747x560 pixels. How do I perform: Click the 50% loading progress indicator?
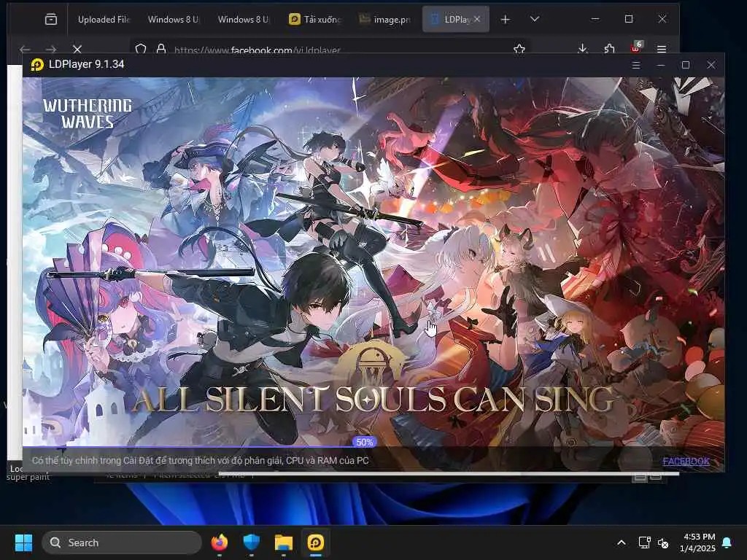365,442
